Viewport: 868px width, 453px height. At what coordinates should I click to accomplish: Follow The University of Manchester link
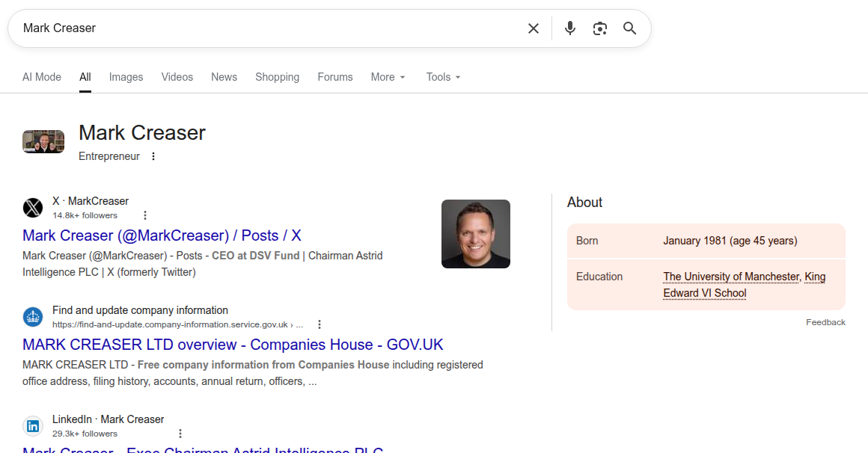731,277
